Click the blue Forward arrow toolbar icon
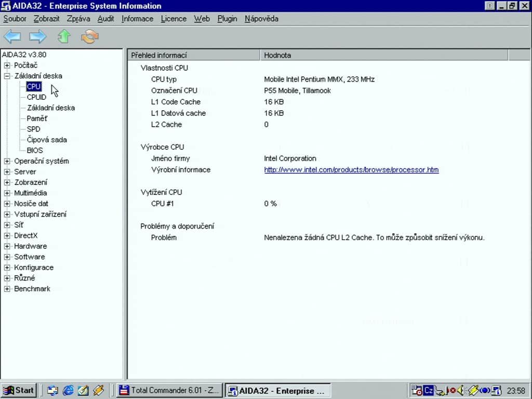 click(x=37, y=36)
